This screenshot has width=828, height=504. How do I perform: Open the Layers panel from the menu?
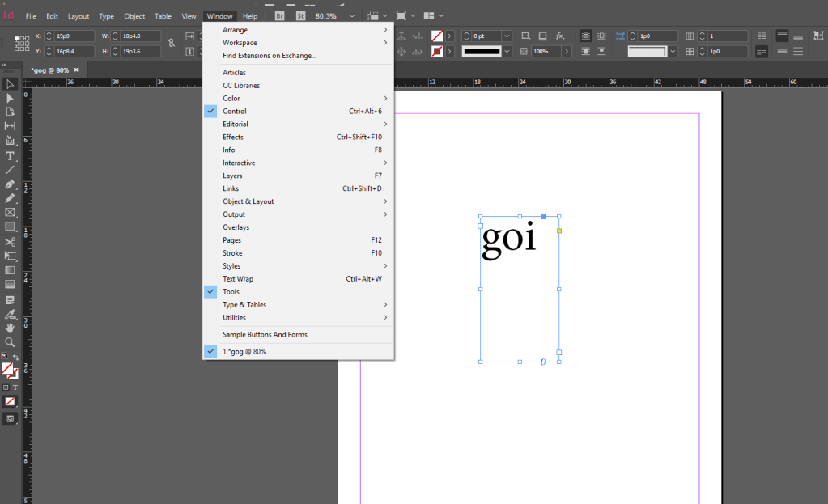point(232,176)
